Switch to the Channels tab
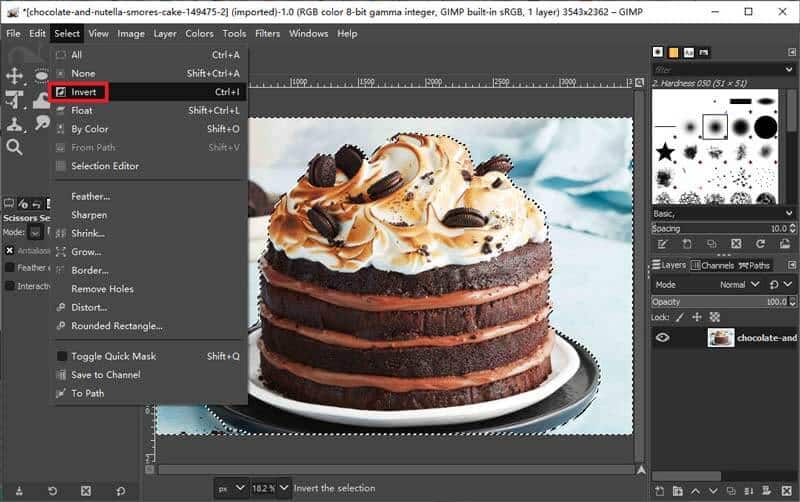This screenshot has width=800, height=502. pos(712,265)
